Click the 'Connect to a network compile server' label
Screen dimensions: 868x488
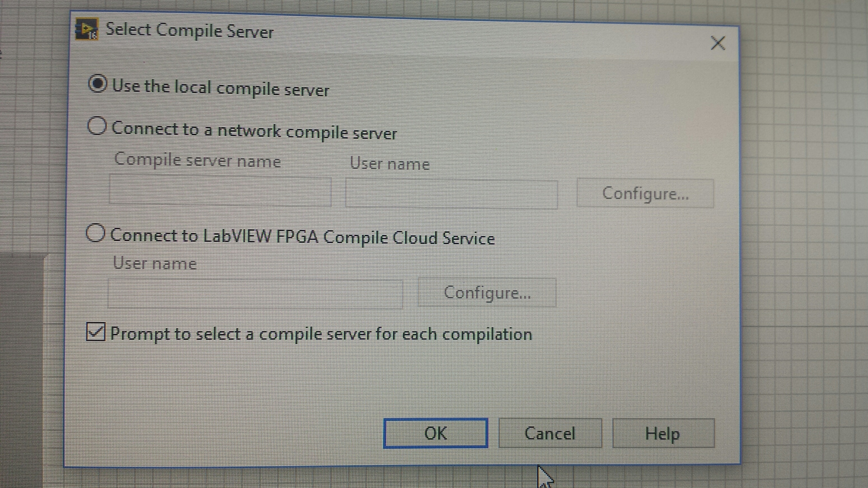tap(254, 131)
